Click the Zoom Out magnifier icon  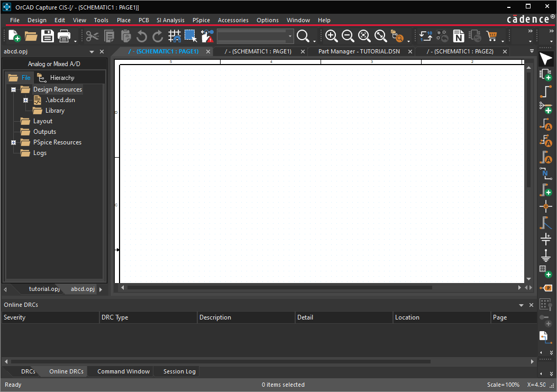pos(348,36)
